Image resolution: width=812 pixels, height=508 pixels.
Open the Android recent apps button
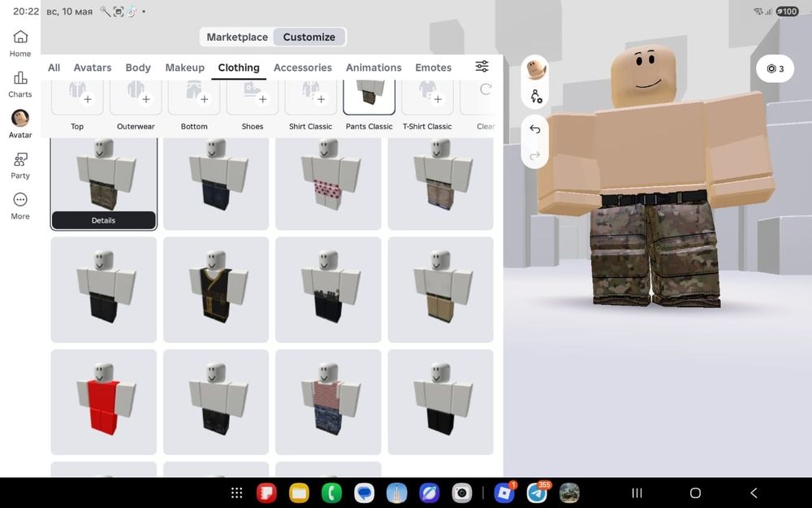click(x=637, y=493)
